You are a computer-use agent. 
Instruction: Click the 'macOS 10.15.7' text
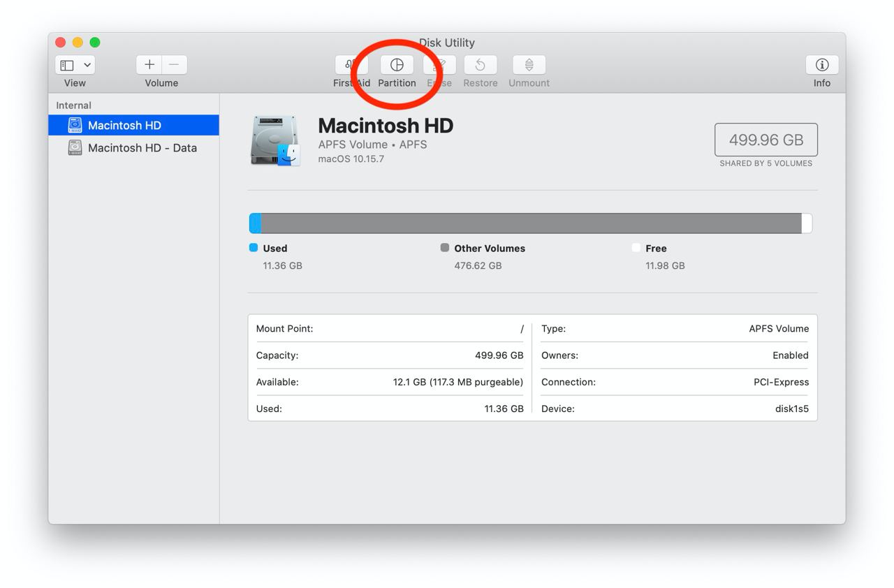[351, 159]
